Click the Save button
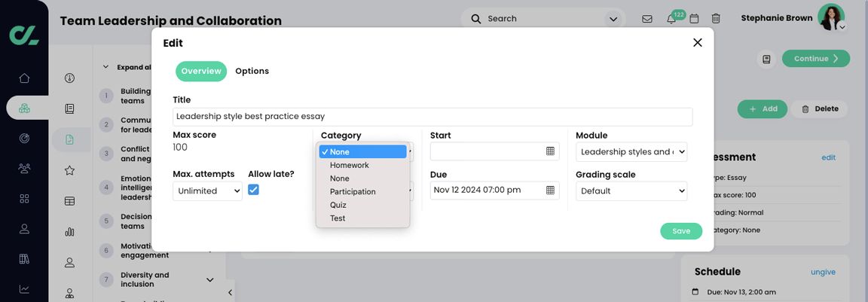Viewport: 868px width, 302px height. pos(680,231)
